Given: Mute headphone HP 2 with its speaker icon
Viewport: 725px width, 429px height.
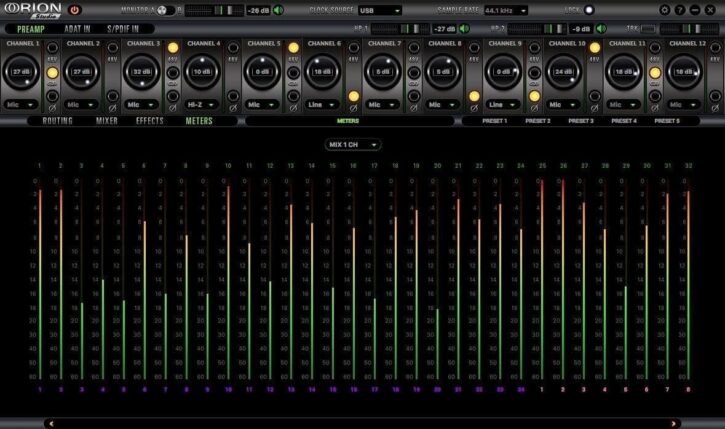Looking at the screenshot, I should pyautogui.click(x=601, y=29).
